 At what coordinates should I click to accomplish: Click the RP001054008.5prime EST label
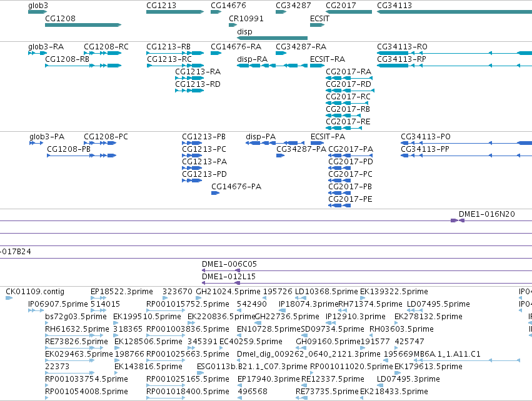[86, 392]
